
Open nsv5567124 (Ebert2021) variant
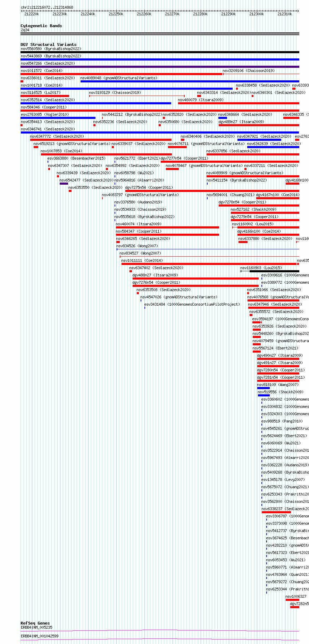click(275, 348)
